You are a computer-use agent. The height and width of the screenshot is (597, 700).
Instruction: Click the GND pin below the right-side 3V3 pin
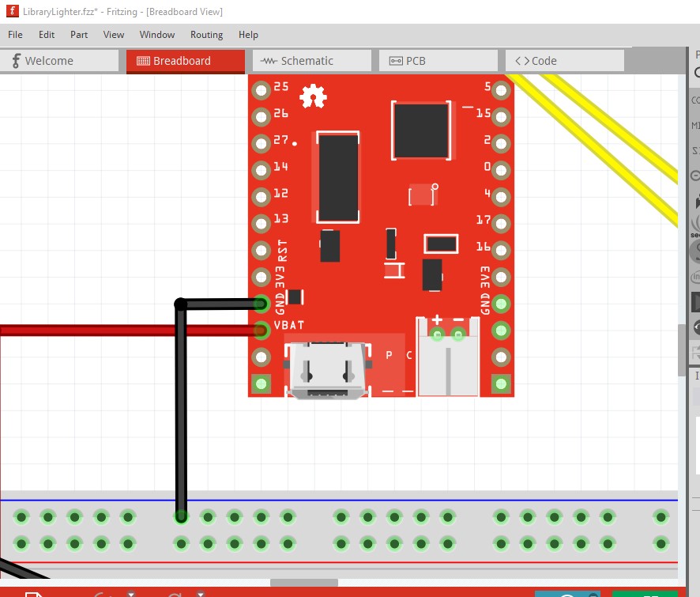click(x=501, y=304)
